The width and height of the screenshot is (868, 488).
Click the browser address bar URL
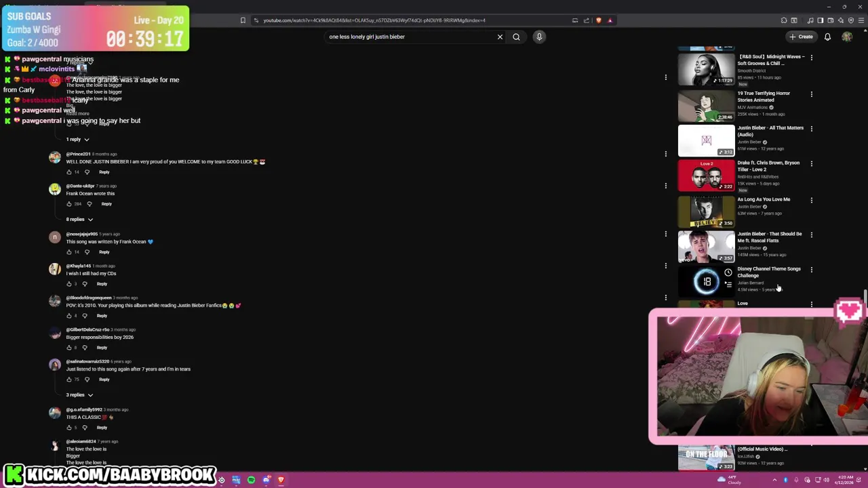click(374, 20)
